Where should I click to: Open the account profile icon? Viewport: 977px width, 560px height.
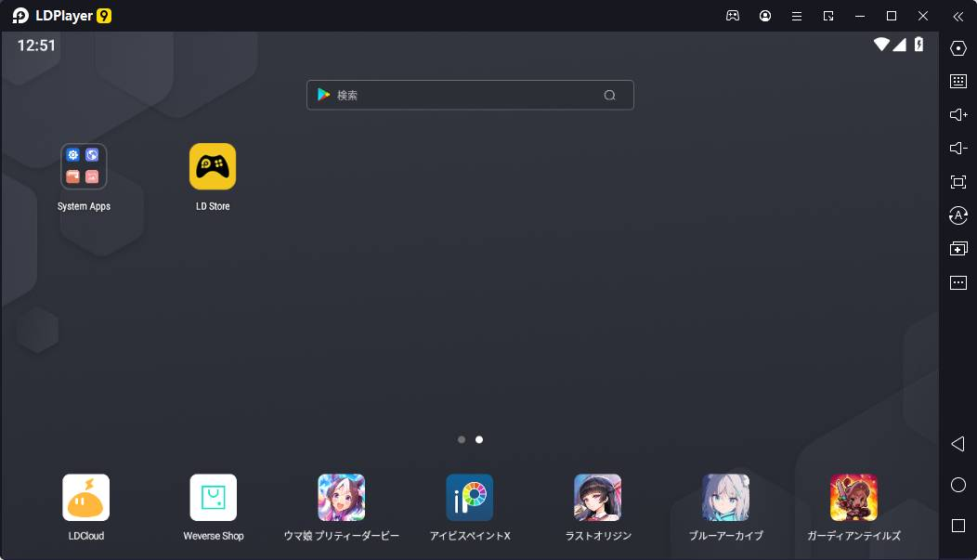click(764, 16)
